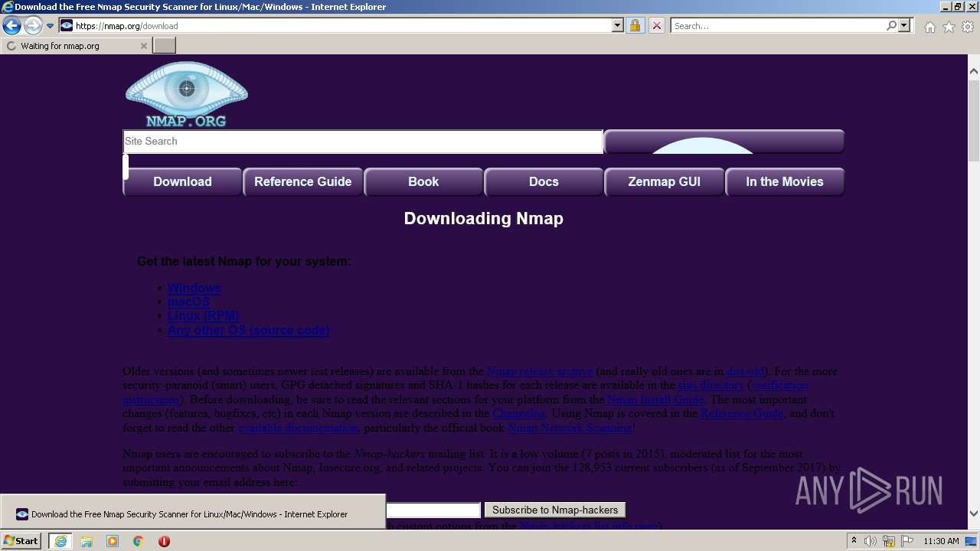Open the Windows Start button
This screenshot has width=980, height=551.
pyautogui.click(x=21, y=541)
